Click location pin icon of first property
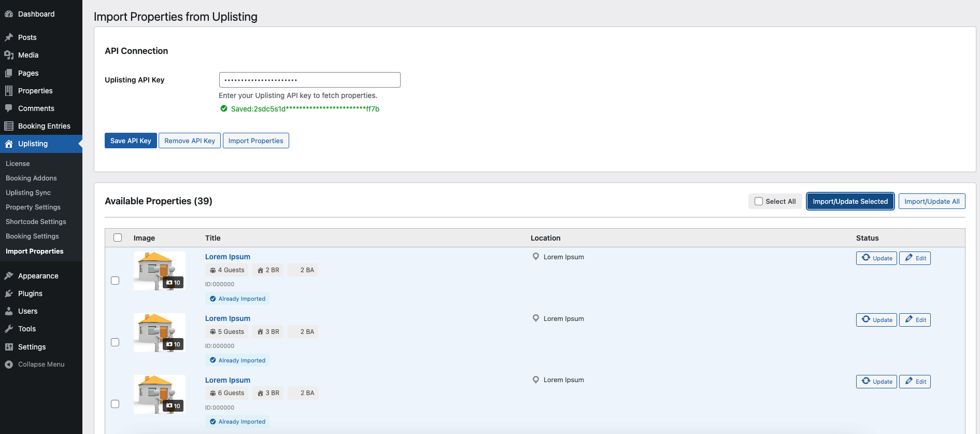980x434 pixels. coord(536,256)
